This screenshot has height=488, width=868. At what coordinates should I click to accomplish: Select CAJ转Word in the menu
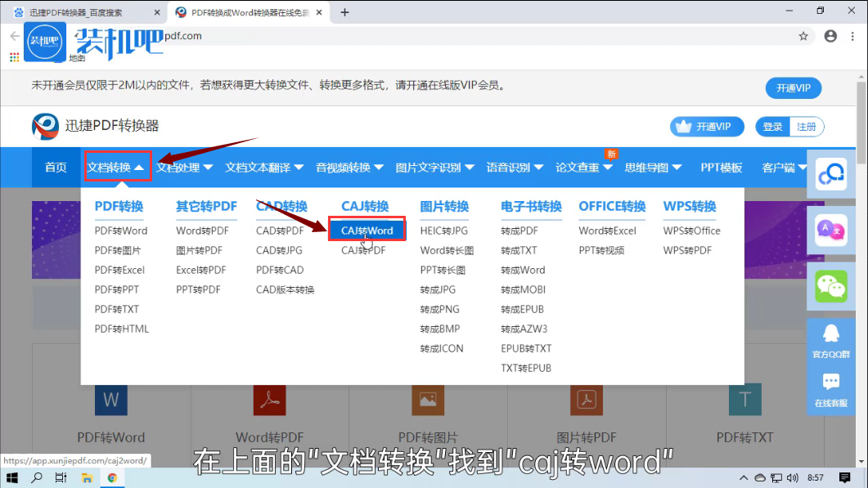click(x=367, y=231)
